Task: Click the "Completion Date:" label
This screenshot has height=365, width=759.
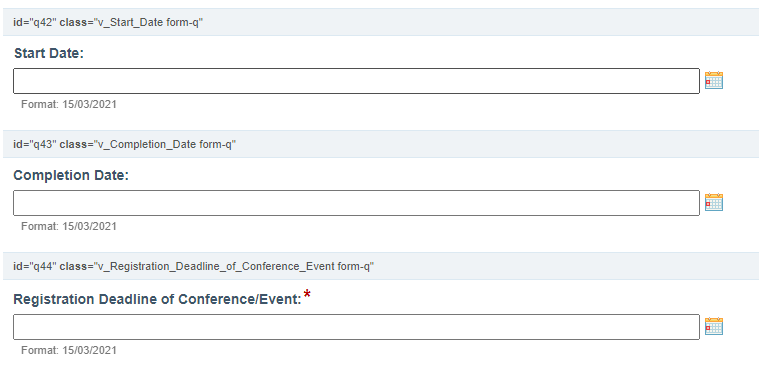Action: 71,175
